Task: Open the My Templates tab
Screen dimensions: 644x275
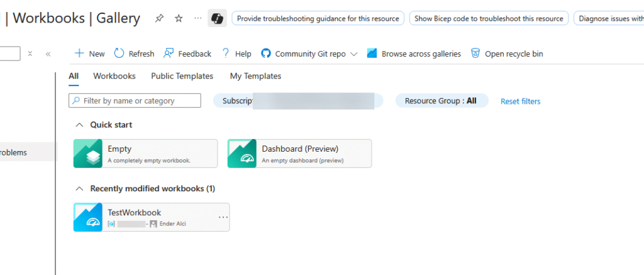Action: coord(255,76)
